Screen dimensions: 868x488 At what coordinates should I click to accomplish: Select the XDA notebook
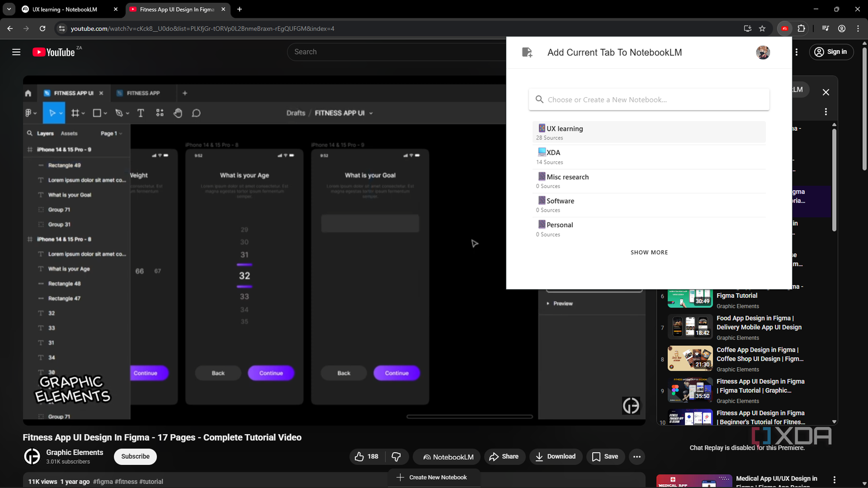[649, 157]
